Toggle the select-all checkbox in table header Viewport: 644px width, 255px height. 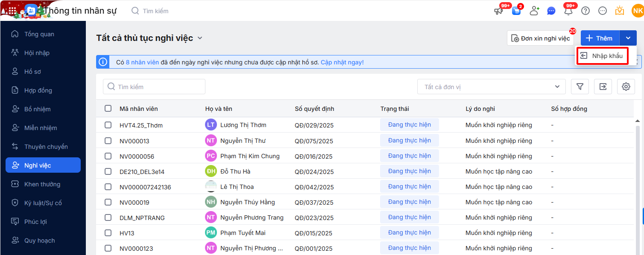[108, 108]
